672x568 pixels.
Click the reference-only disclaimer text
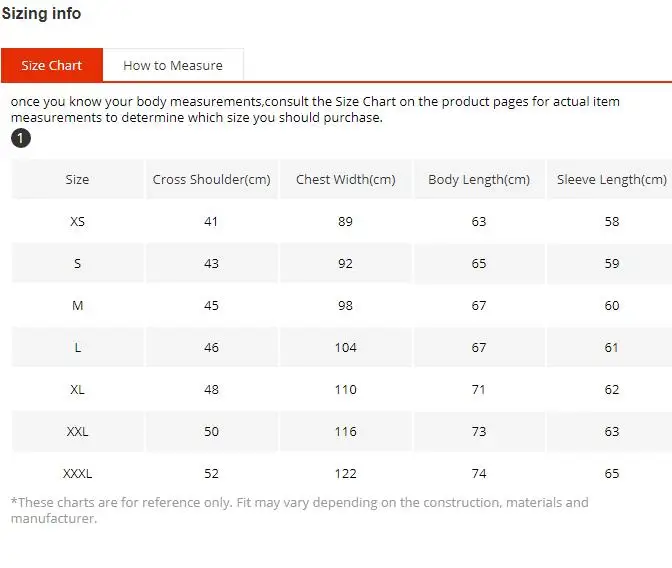300,510
